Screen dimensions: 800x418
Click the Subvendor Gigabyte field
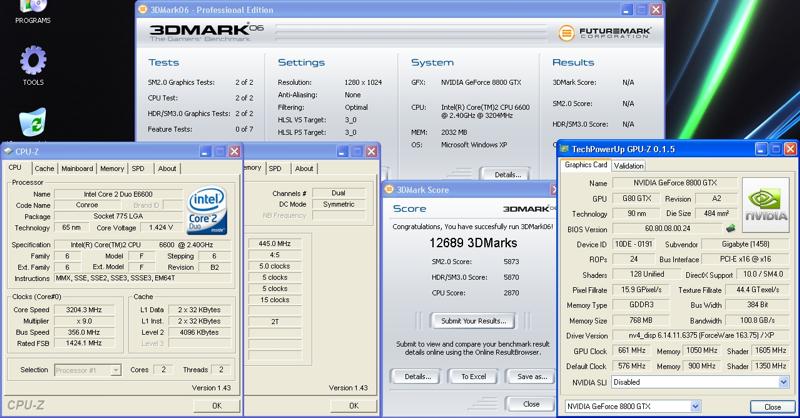(x=745, y=244)
